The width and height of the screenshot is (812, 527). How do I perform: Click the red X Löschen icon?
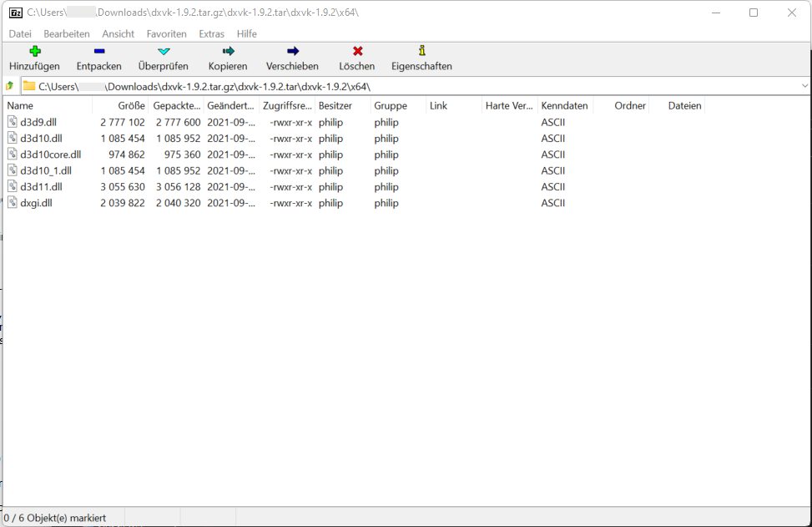pyautogui.click(x=357, y=52)
